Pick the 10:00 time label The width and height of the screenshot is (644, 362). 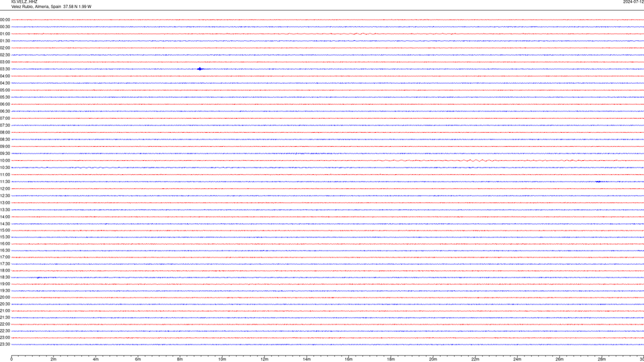5,160
